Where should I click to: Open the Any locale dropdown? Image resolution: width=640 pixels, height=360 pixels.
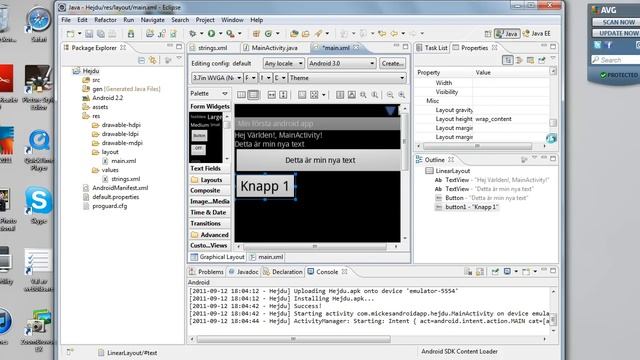pos(283,63)
